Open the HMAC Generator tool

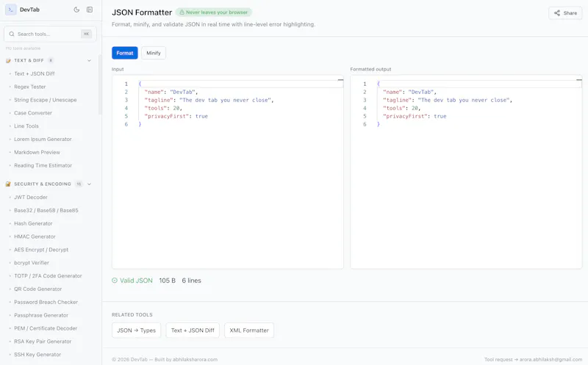pos(35,236)
